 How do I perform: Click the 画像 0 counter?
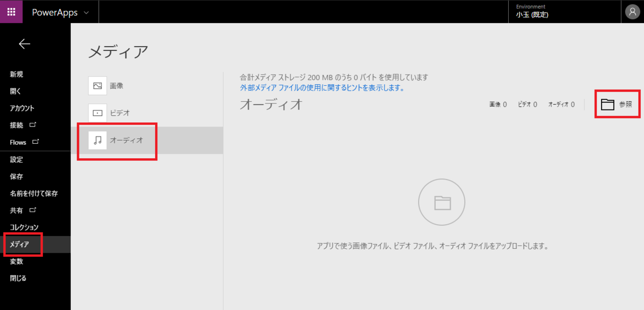pyautogui.click(x=498, y=105)
